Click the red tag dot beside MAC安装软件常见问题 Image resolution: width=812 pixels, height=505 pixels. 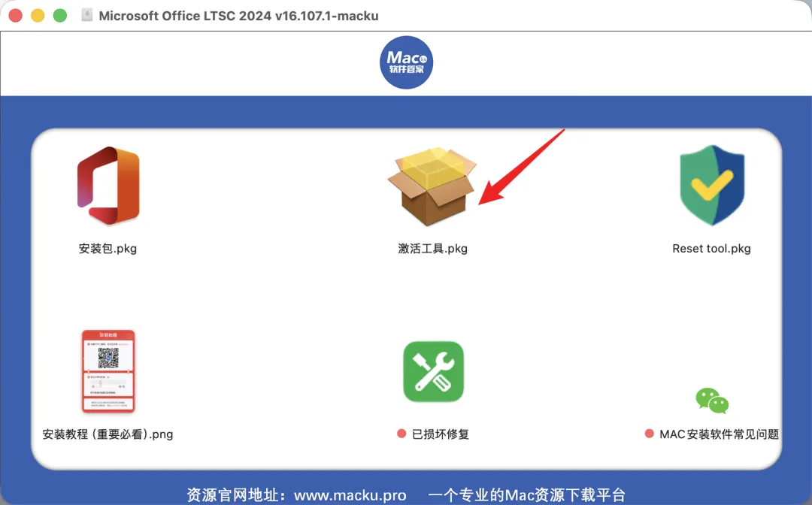650,434
